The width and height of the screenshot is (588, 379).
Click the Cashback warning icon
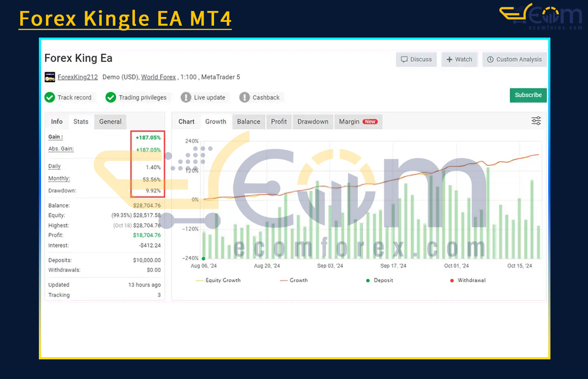245,97
